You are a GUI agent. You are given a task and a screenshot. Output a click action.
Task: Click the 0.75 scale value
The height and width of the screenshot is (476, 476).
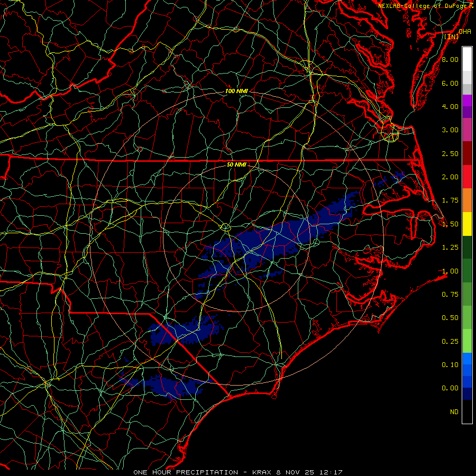(450, 295)
